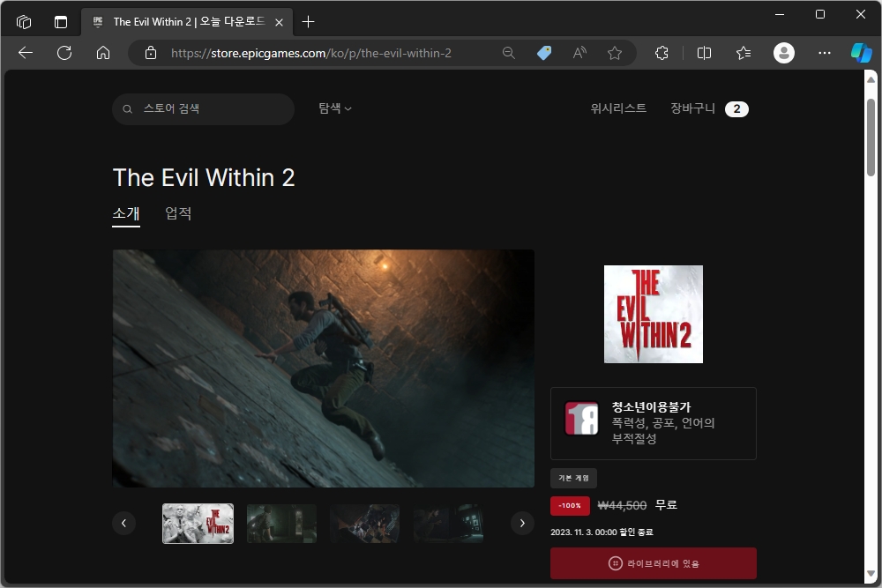882x588 pixels.
Task: Click the struck-through ₩44,500 price
Action: pyautogui.click(x=622, y=505)
